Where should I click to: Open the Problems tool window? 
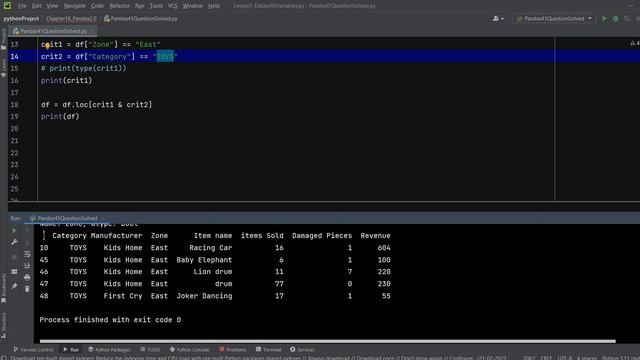click(x=232, y=350)
